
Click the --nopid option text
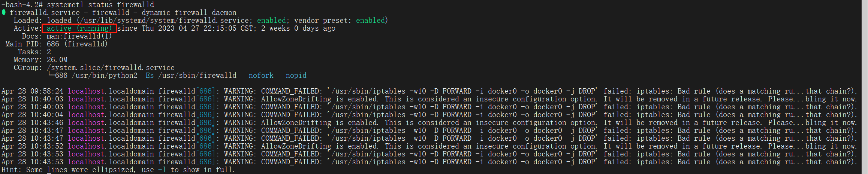[292, 76]
